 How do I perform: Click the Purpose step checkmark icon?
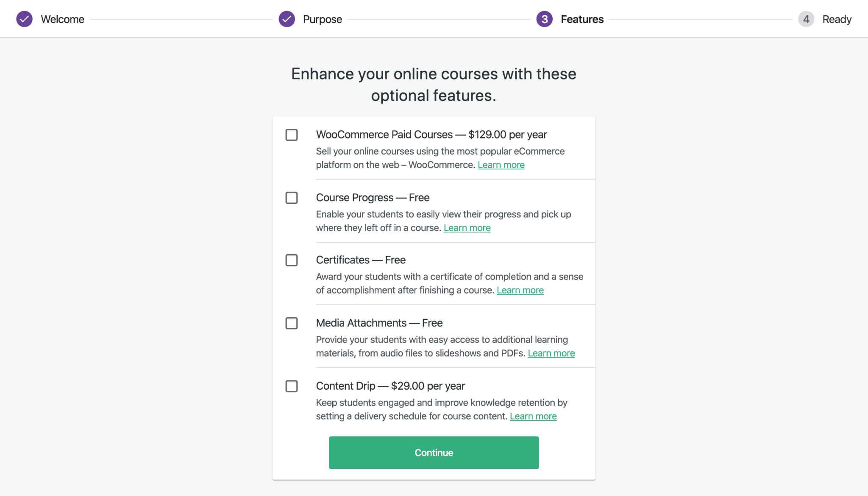[x=287, y=19]
